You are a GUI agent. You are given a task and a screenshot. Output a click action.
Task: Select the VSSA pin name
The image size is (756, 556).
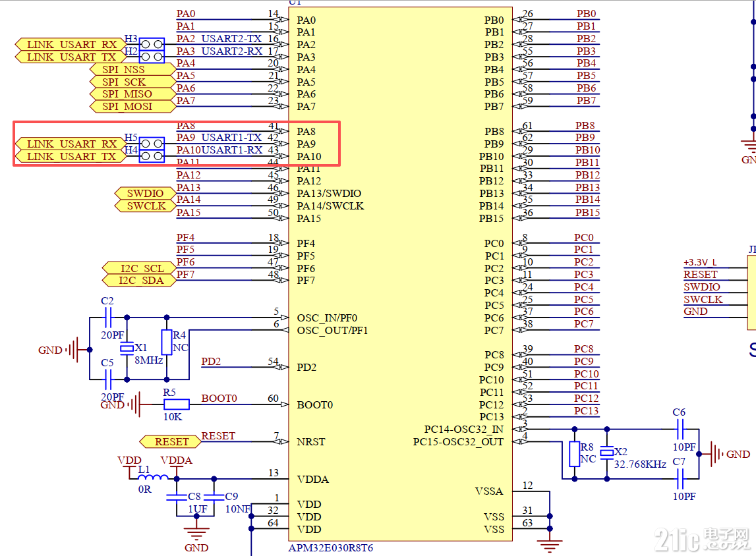point(489,491)
